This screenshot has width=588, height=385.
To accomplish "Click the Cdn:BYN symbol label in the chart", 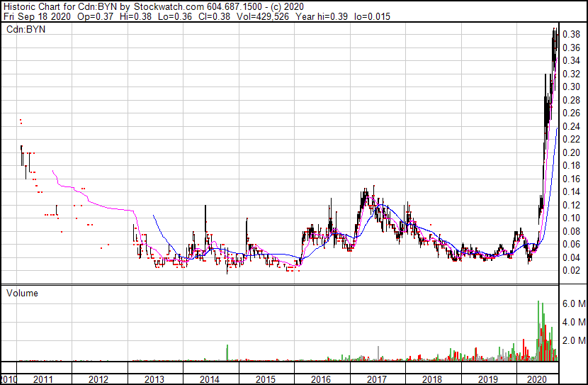I will point(26,30).
